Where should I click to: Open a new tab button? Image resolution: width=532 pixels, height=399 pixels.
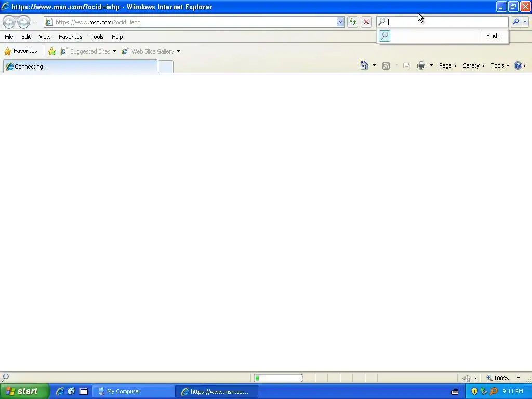coord(166,66)
